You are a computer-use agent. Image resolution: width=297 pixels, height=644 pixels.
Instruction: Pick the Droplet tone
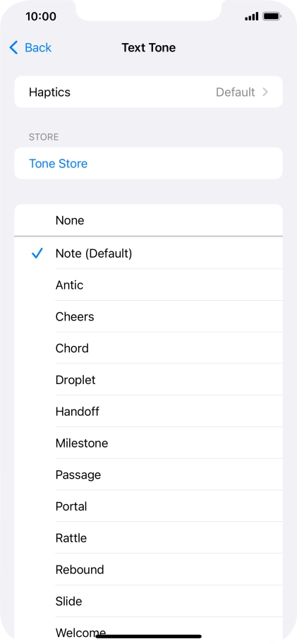(x=148, y=380)
